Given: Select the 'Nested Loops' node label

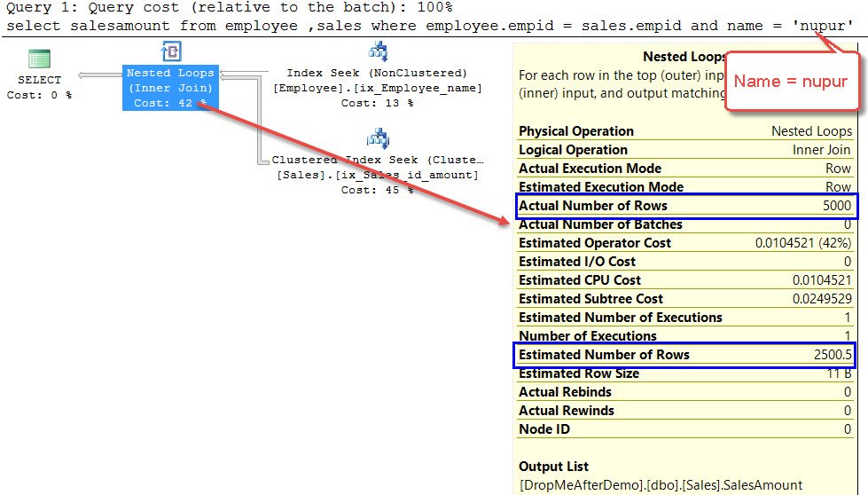Looking at the screenshot, I should tap(170, 73).
